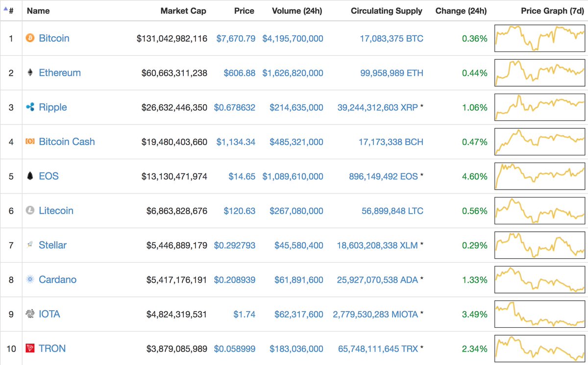Open the Litecoin coin page link

pos(56,211)
